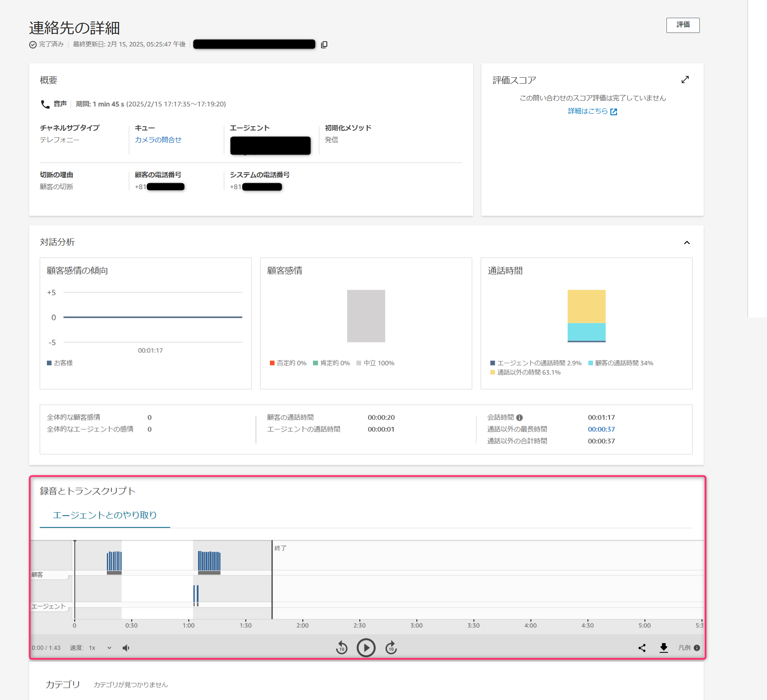
Task: Rewind the recording 10 seconds
Action: pos(342,648)
